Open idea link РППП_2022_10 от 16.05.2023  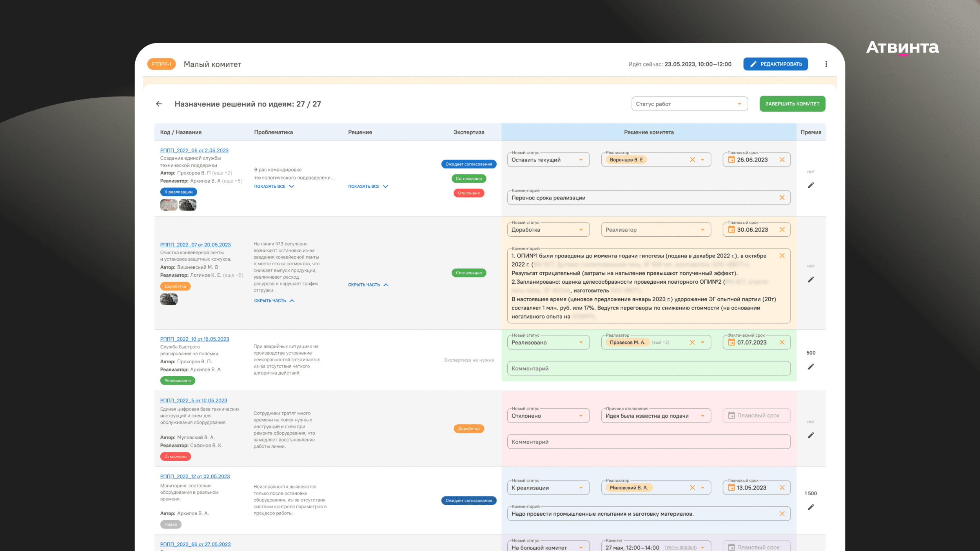[x=194, y=339]
